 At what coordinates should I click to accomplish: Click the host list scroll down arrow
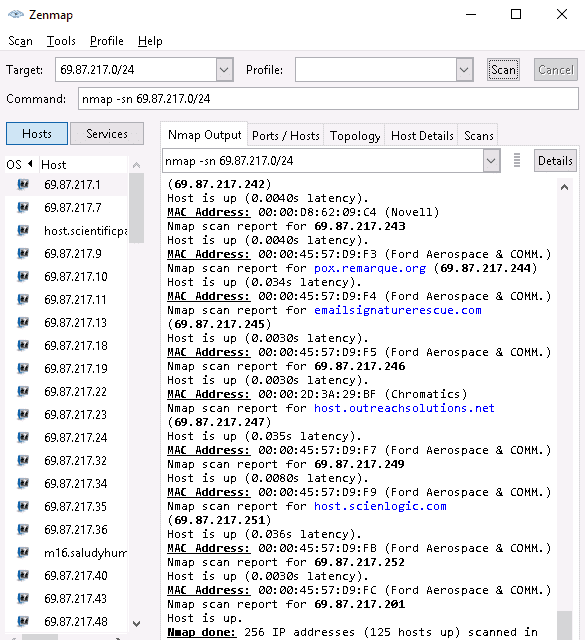click(136, 624)
